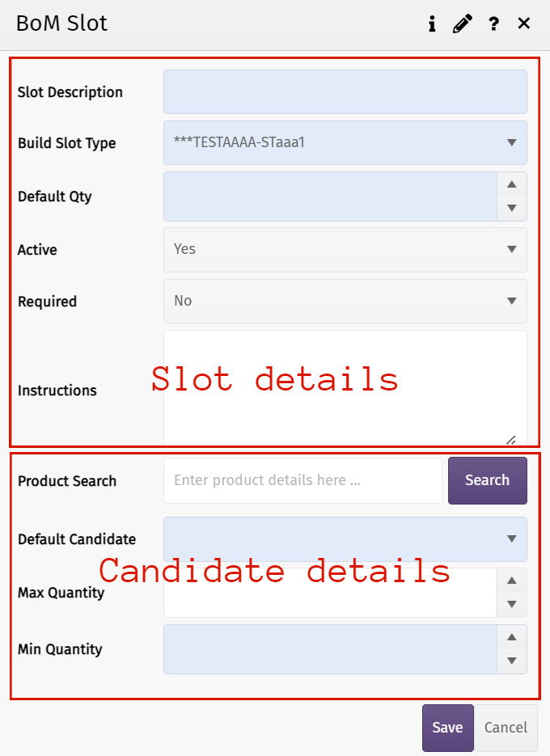
Task: Lower Min Quantity with down arrow
Action: 511,661
